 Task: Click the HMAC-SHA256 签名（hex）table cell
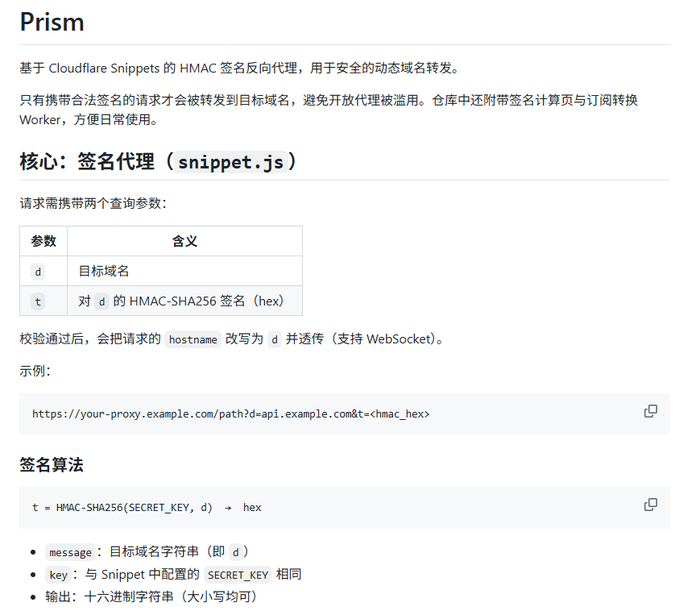point(185,301)
